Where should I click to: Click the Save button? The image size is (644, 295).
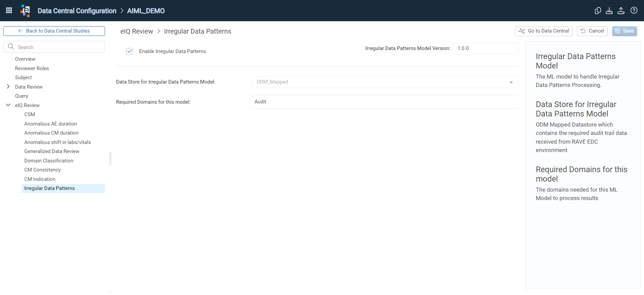pyautogui.click(x=625, y=31)
